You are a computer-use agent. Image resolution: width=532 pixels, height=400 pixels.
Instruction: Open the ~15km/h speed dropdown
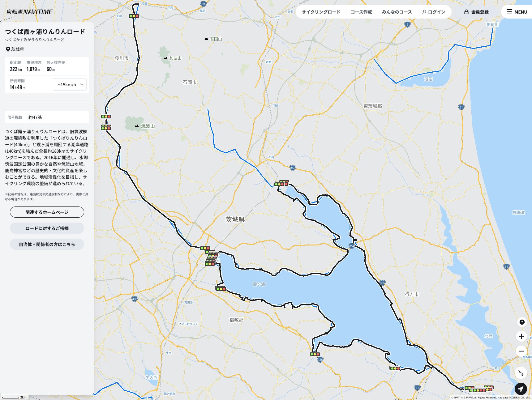(x=70, y=84)
